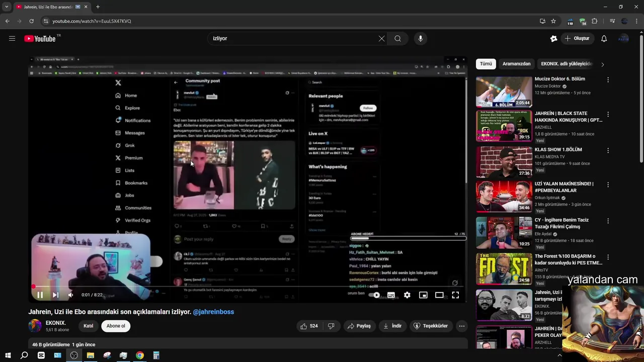The image size is (644, 362).
Task: Turn on subtitles in the player
Action: [x=391, y=295]
